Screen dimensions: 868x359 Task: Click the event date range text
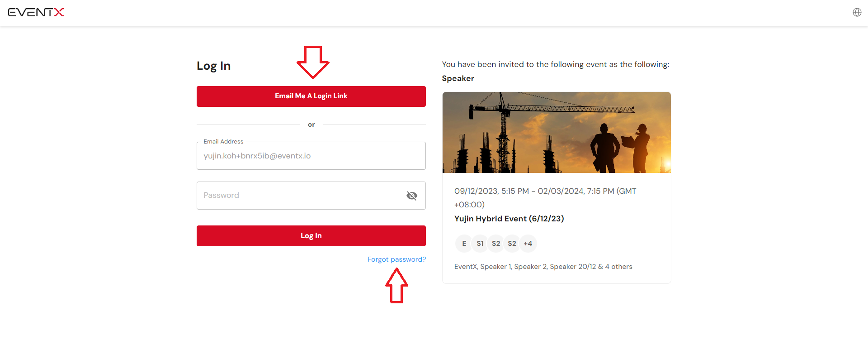click(545, 198)
